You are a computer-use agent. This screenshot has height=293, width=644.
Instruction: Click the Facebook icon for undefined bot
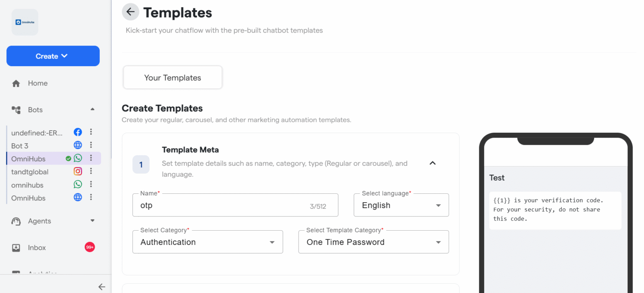tap(78, 132)
